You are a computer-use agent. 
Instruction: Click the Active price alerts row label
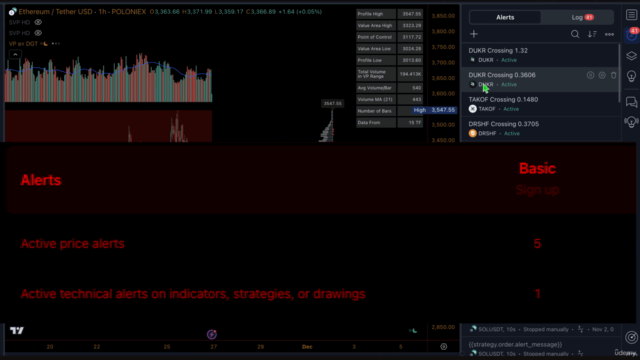72,244
